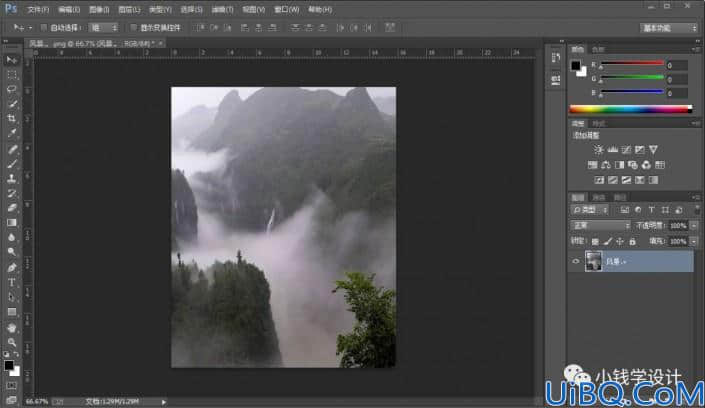Select the Healing Brush tool
The image size is (705, 408).
[x=12, y=149]
